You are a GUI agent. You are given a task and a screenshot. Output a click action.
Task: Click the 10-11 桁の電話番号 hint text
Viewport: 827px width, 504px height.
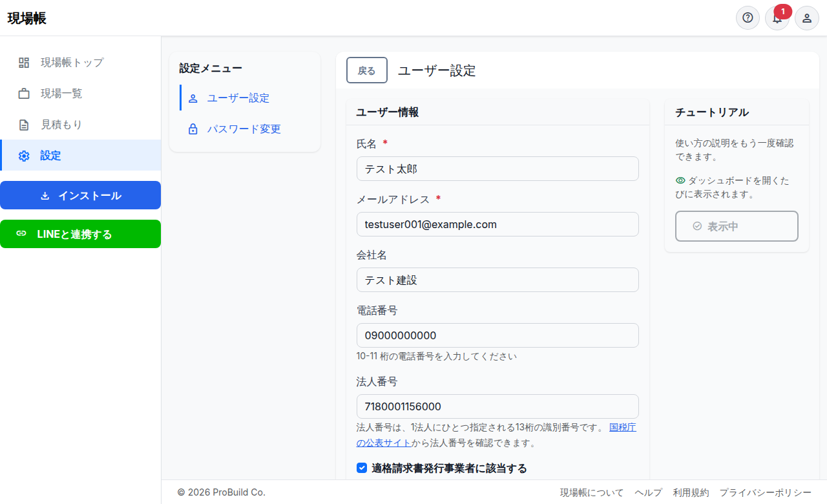tap(437, 356)
